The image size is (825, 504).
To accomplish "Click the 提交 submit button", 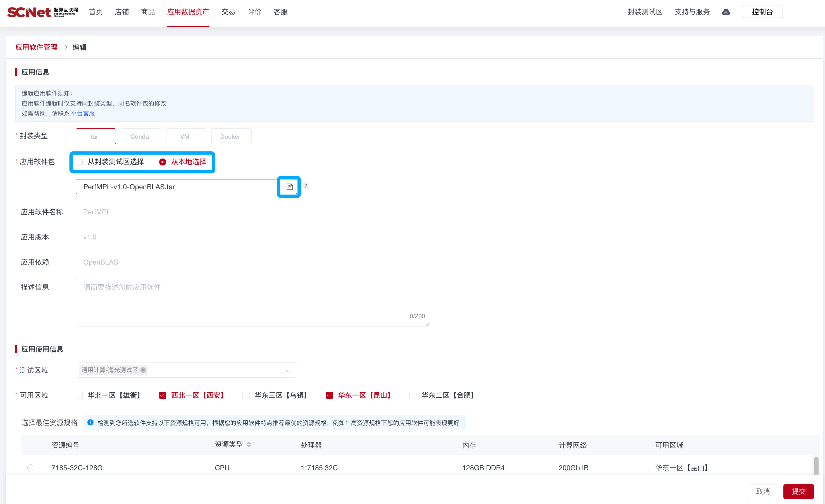I will tap(799, 491).
